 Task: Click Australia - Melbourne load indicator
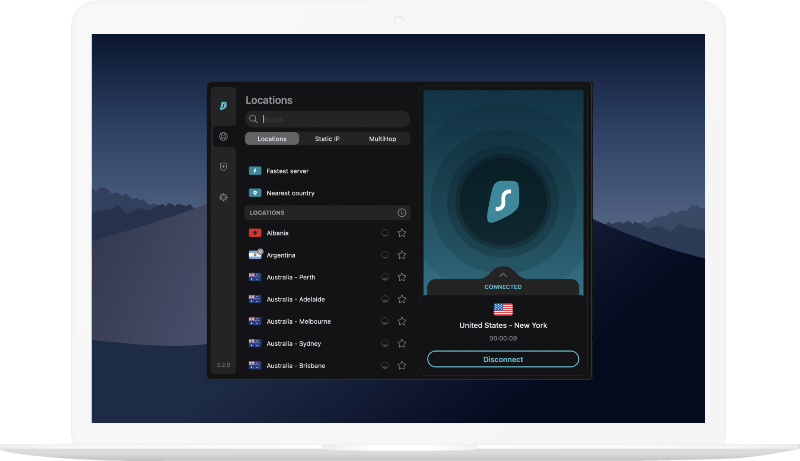point(385,321)
